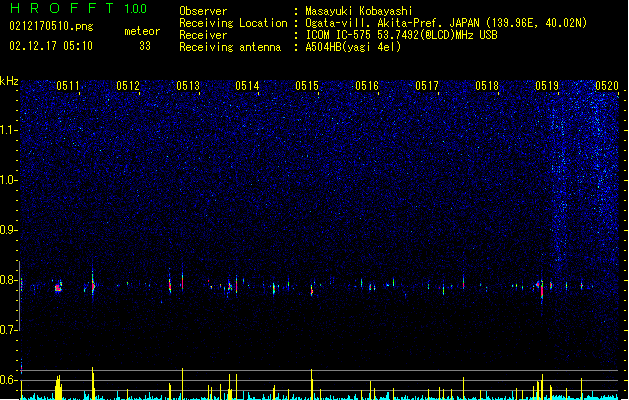Click the 0.7 frequency axis label
The width and height of the screenshot is (629, 400).
coord(9,330)
